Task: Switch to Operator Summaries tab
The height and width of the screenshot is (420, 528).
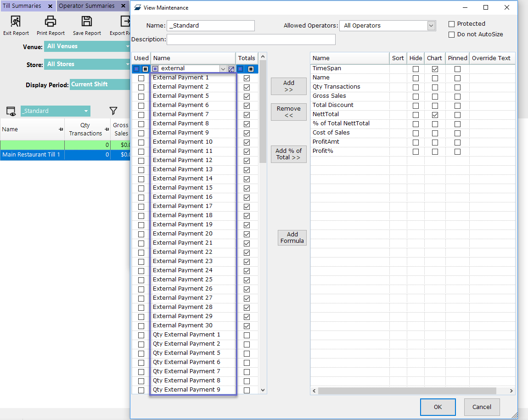Action: click(x=87, y=6)
